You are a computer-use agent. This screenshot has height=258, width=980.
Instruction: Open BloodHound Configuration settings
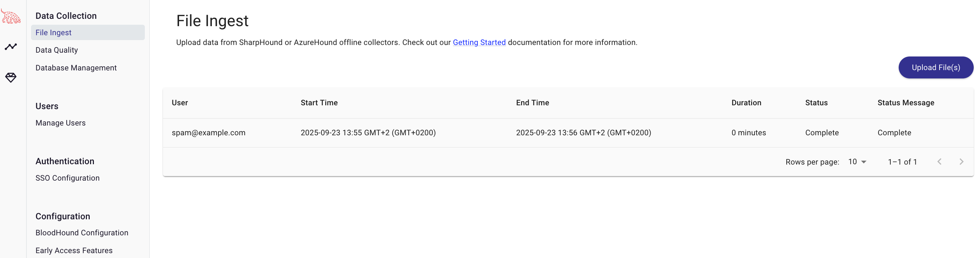[82, 233]
